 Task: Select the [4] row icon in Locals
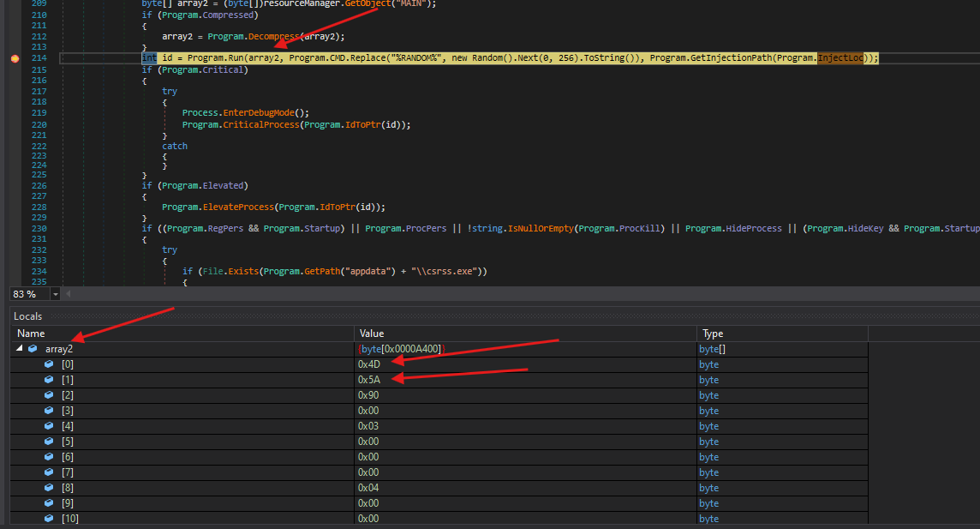click(x=49, y=426)
